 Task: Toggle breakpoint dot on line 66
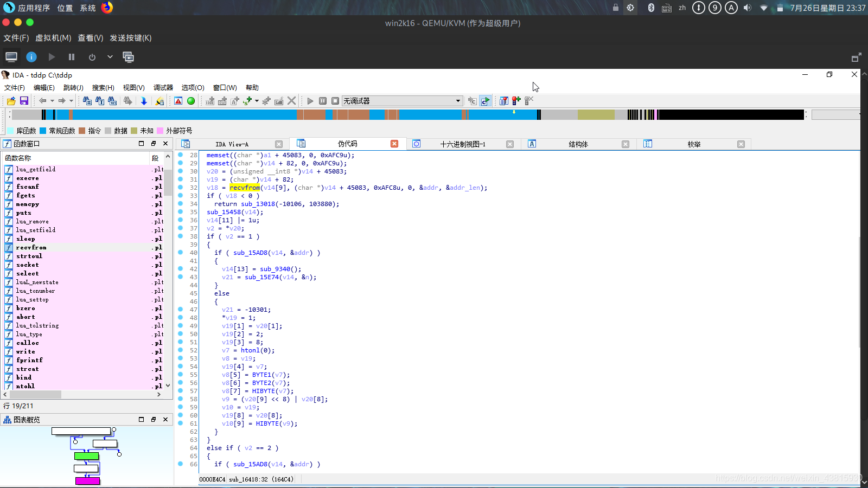181,464
